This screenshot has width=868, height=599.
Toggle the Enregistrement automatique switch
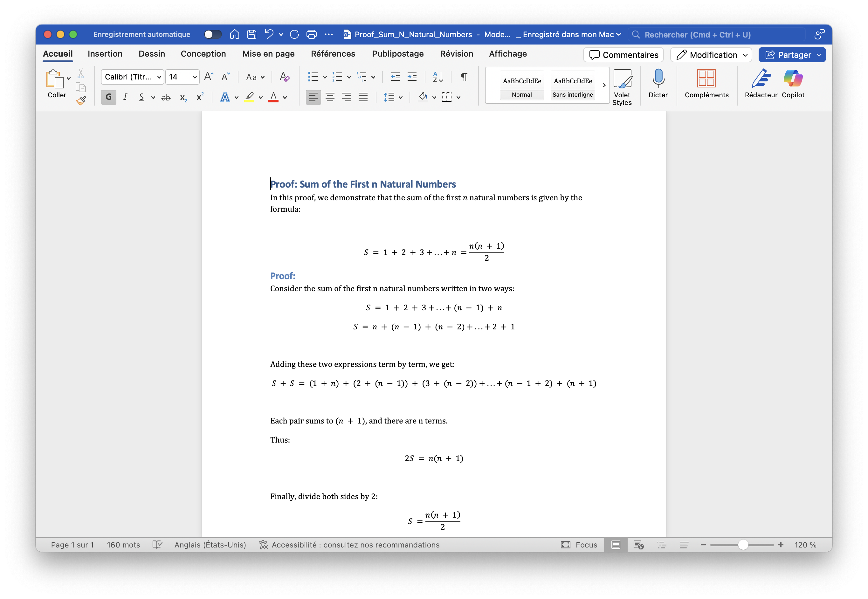click(212, 35)
